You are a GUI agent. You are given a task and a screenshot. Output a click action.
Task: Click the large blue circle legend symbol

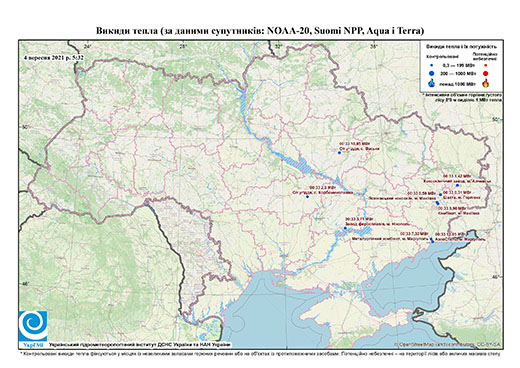tap(432, 73)
